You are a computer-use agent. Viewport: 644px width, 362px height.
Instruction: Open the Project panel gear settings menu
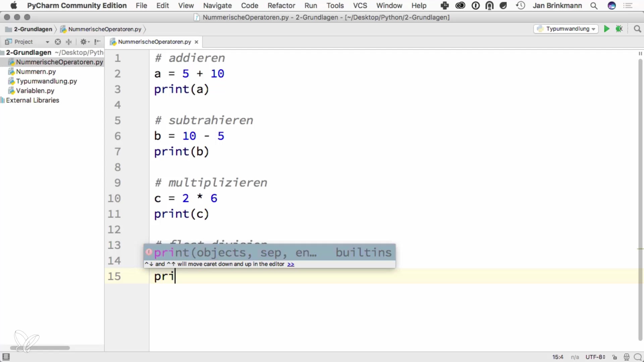[84, 42]
